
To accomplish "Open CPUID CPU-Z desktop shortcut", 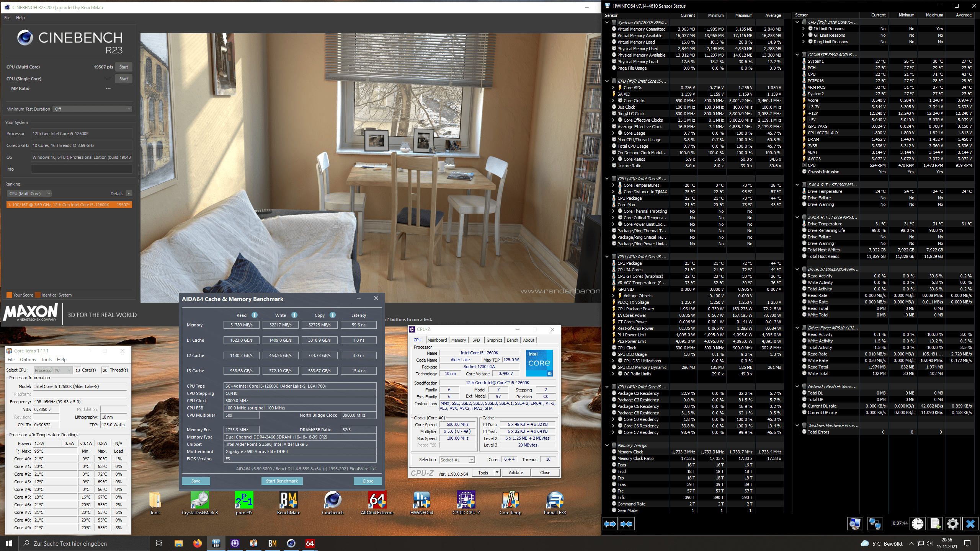I will coord(466,503).
